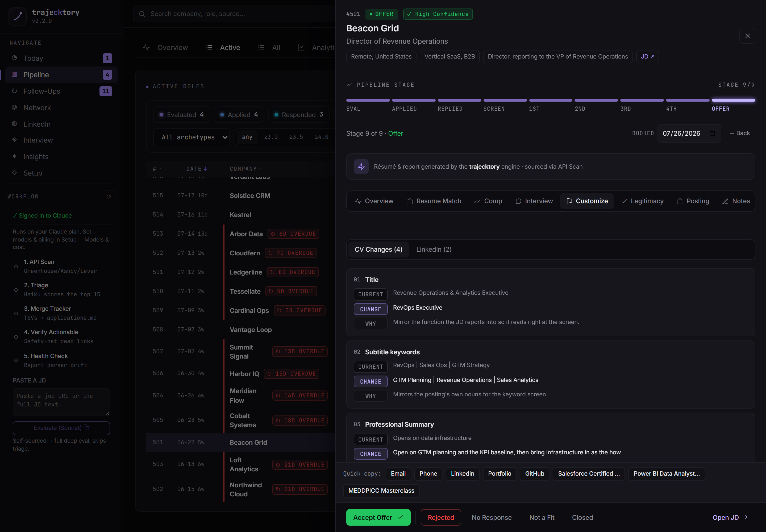Click the search magnifier icon

pos(142,14)
